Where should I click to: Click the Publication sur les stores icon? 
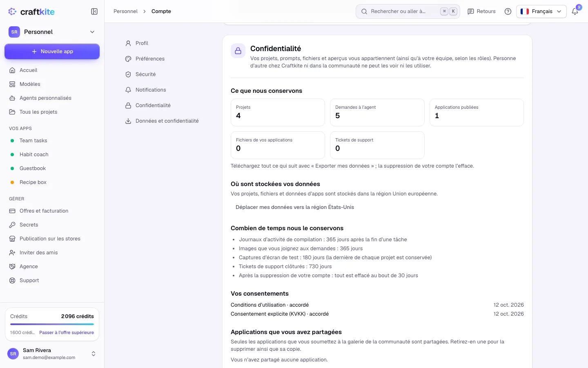point(12,239)
